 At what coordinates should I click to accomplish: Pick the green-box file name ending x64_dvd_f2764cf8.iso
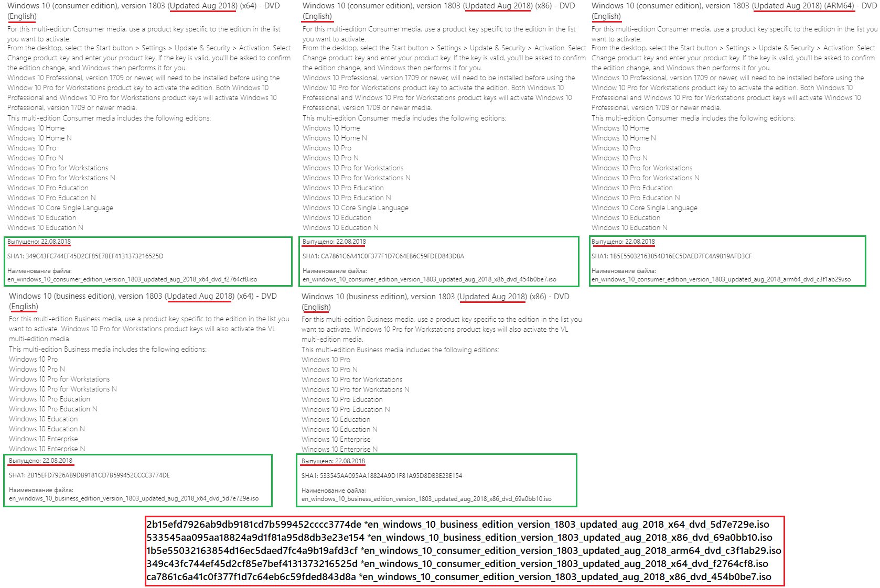point(132,279)
